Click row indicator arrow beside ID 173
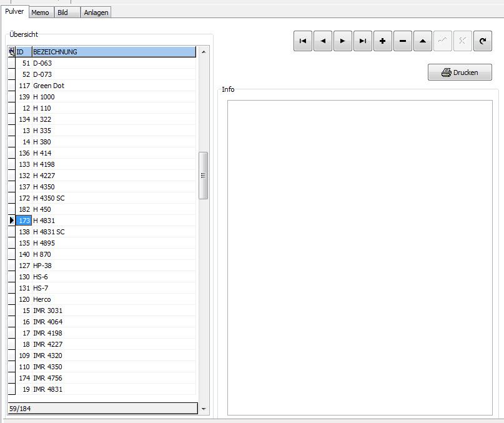The width and height of the screenshot is (504, 423). click(x=12, y=221)
